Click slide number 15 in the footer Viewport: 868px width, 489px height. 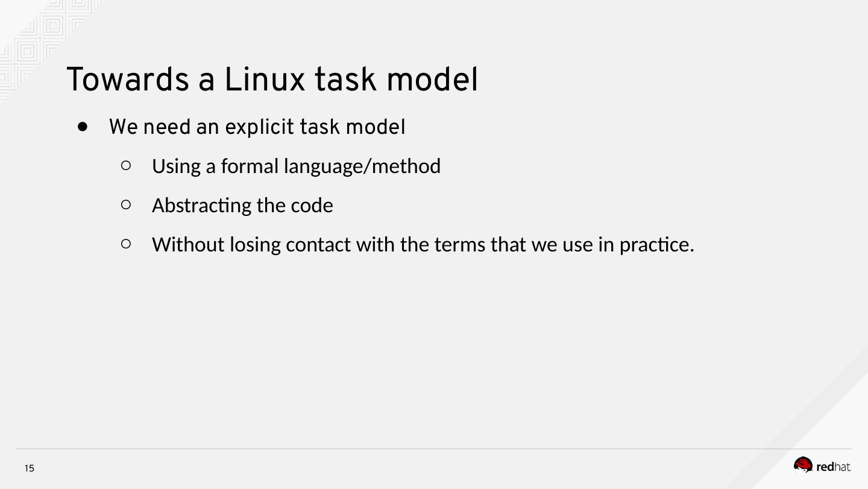30,468
